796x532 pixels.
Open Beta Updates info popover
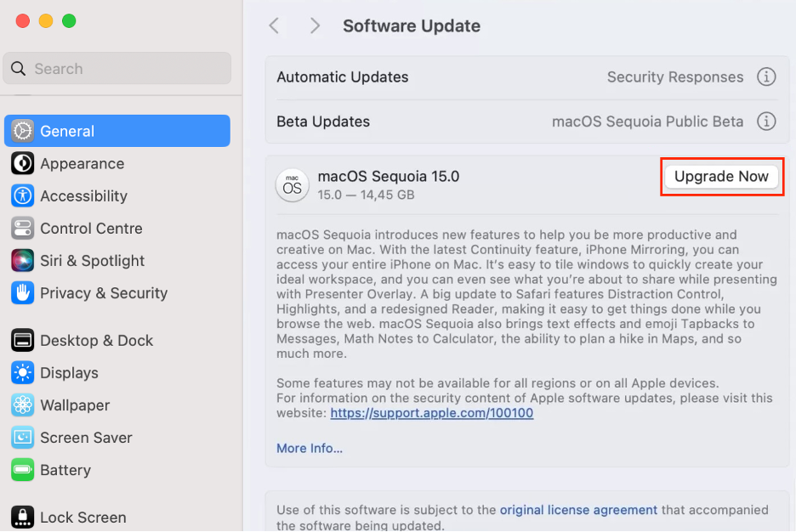[x=766, y=122]
